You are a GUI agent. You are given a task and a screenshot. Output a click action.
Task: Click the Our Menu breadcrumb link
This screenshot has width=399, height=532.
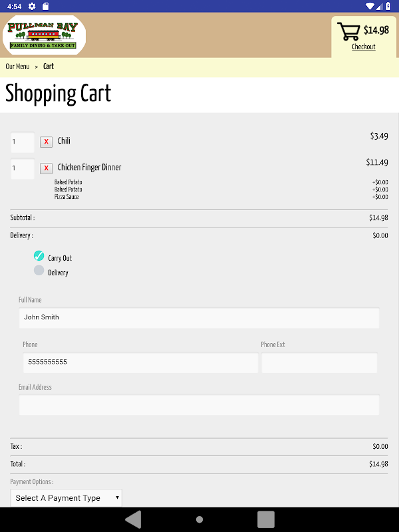pyautogui.click(x=17, y=66)
